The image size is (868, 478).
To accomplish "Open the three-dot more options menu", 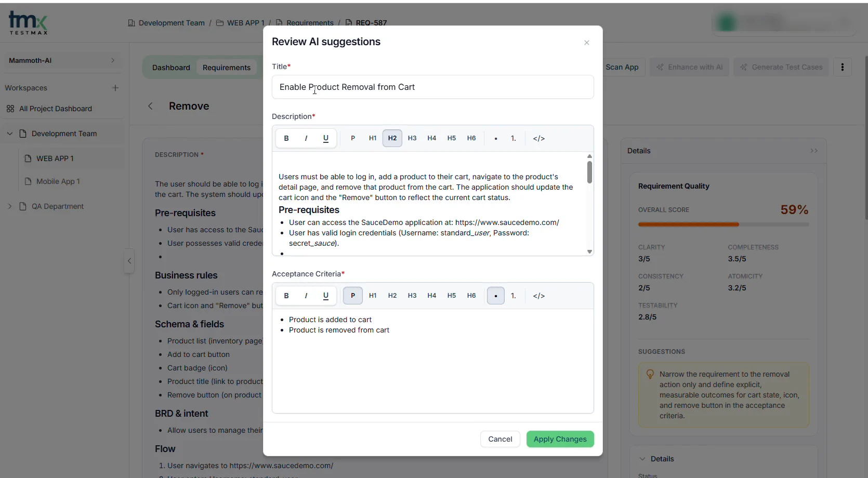I will pyautogui.click(x=843, y=67).
